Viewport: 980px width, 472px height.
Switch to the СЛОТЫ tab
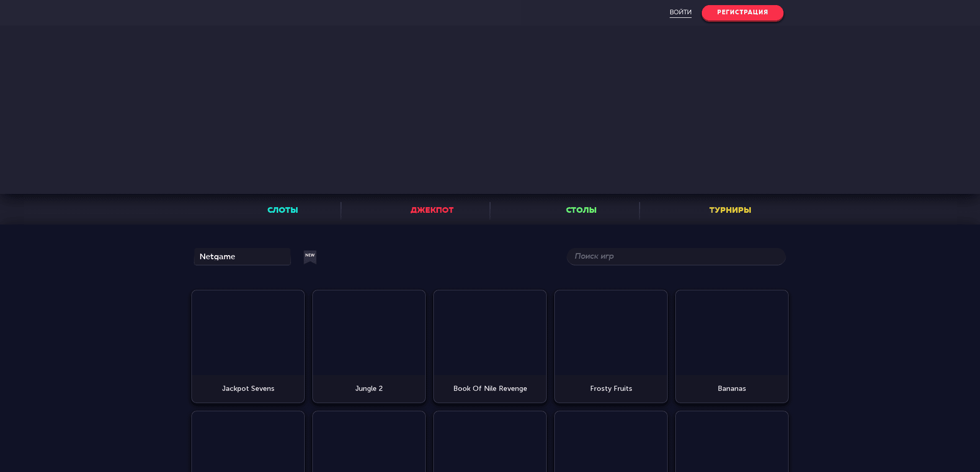[282, 210]
